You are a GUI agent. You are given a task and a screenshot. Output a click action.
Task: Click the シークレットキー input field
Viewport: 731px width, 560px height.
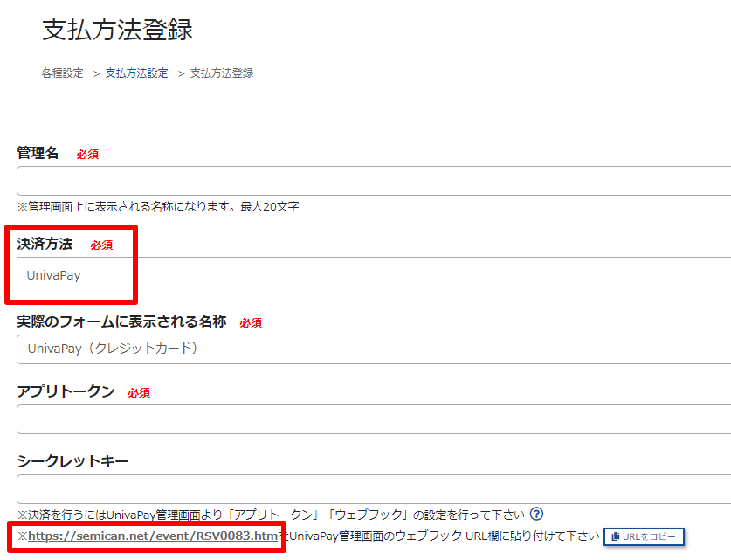374,489
